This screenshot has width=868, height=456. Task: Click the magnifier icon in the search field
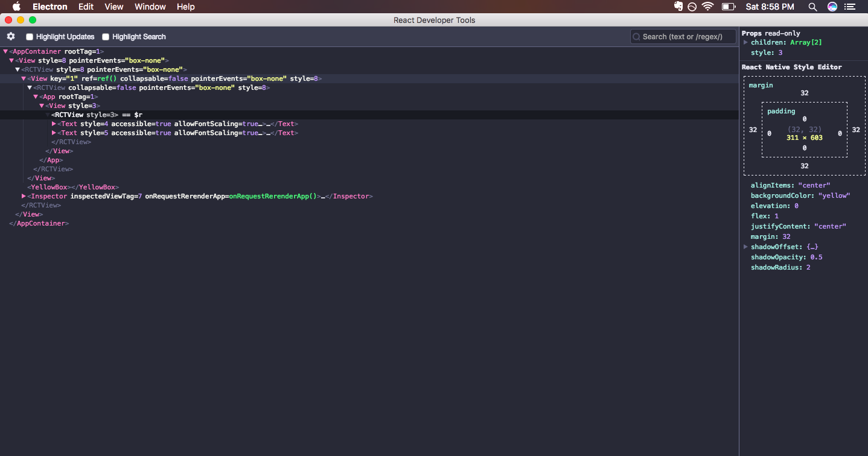(x=636, y=36)
